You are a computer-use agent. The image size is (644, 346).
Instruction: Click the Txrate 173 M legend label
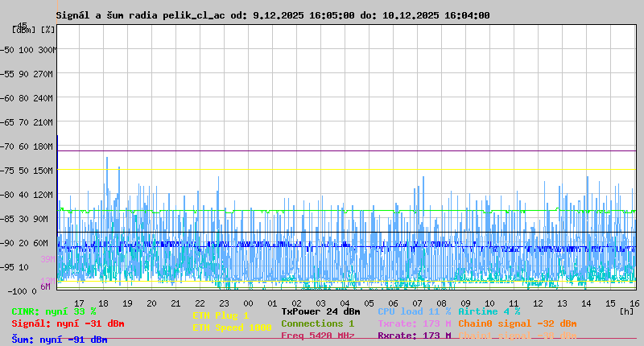pyautogui.click(x=414, y=323)
